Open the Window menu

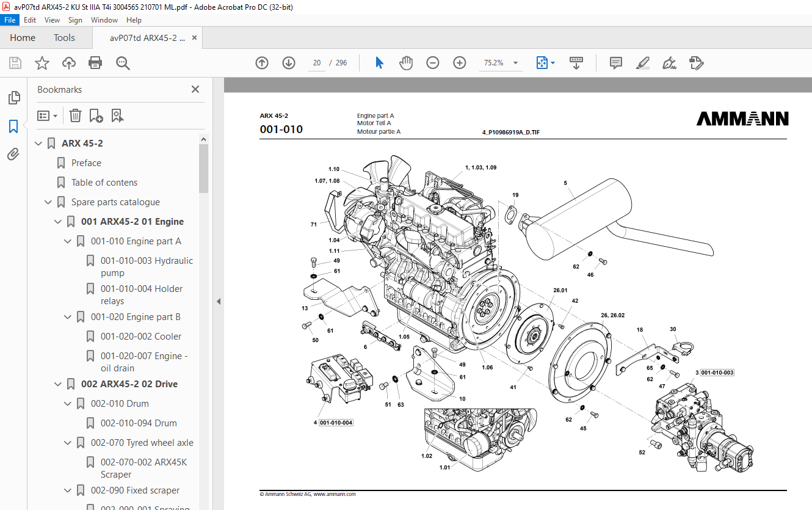(104, 20)
